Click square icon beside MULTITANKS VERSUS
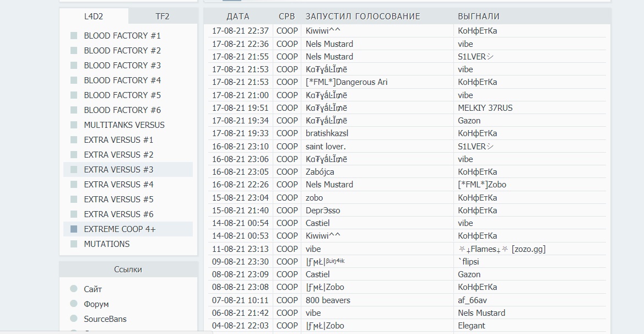 click(74, 125)
